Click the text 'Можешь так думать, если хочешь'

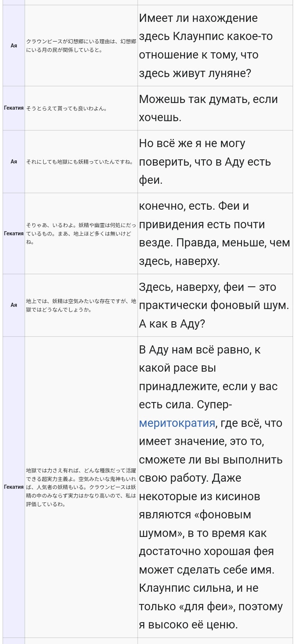(x=208, y=108)
